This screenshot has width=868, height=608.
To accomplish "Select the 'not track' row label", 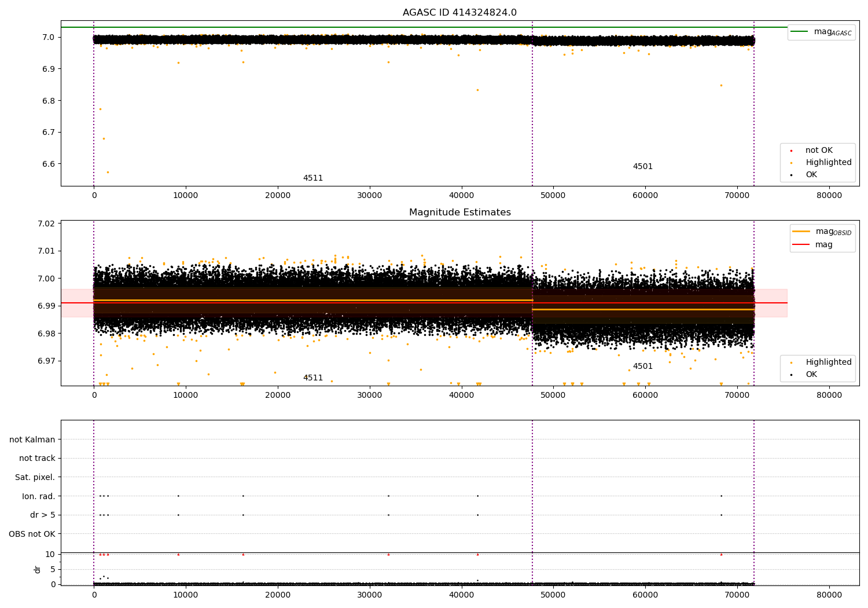I will click(37, 459).
